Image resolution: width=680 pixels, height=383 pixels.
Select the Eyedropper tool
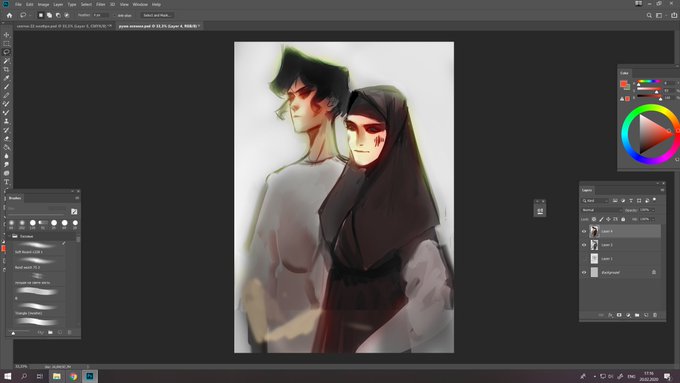[x=6, y=78]
